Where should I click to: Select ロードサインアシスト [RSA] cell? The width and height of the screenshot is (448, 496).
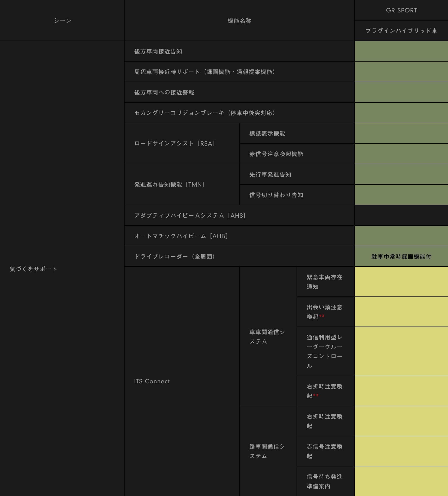175,143
